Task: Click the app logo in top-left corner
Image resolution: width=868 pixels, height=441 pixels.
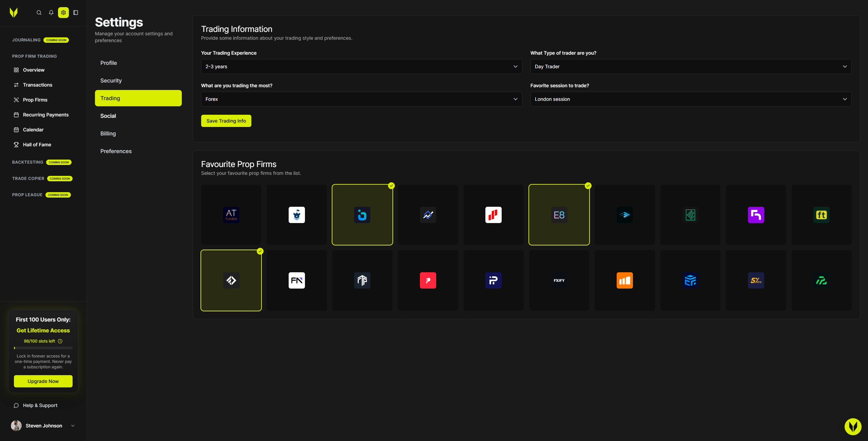Action: point(14,13)
